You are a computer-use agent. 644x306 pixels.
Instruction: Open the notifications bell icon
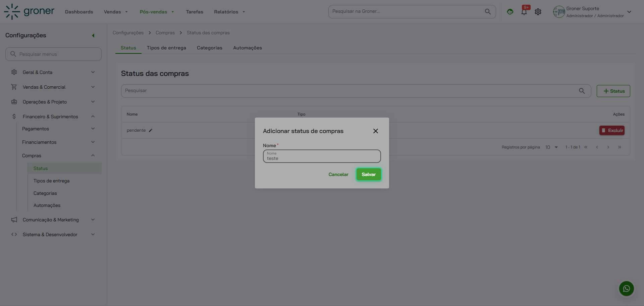click(524, 12)
